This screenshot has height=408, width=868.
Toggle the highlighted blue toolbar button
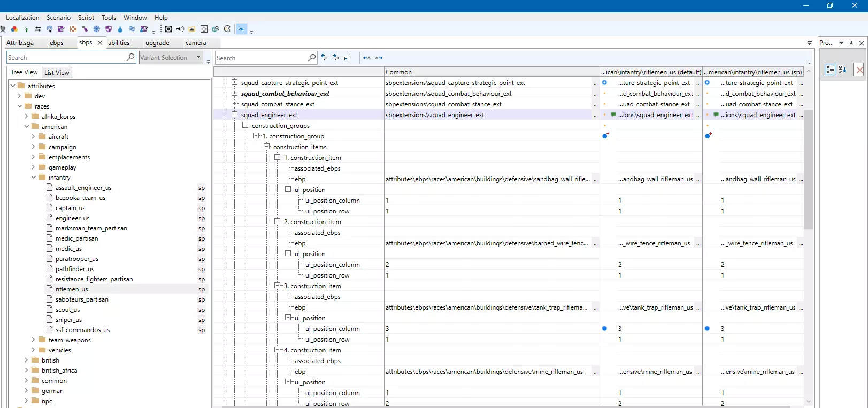tap(242, 29)
